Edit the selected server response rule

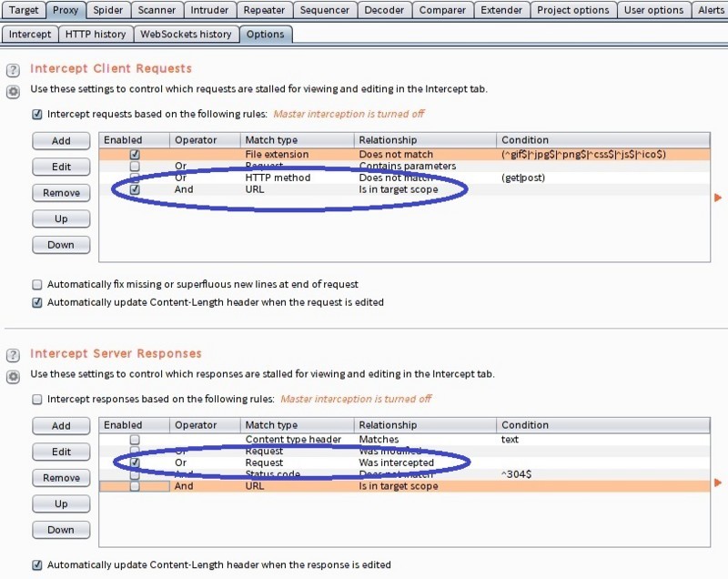[x=61, y=452]
